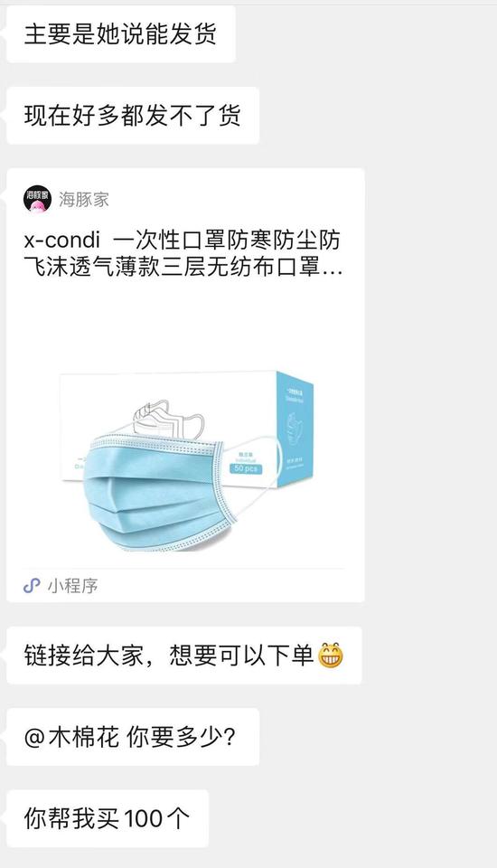Tap the @木棉花 mention
The image size is (497, 868).
[71, 737]
